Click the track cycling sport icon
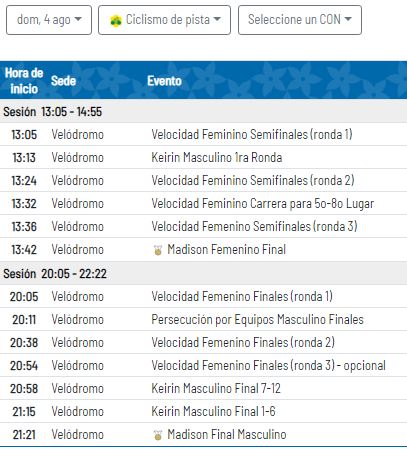 pos(116,21)
